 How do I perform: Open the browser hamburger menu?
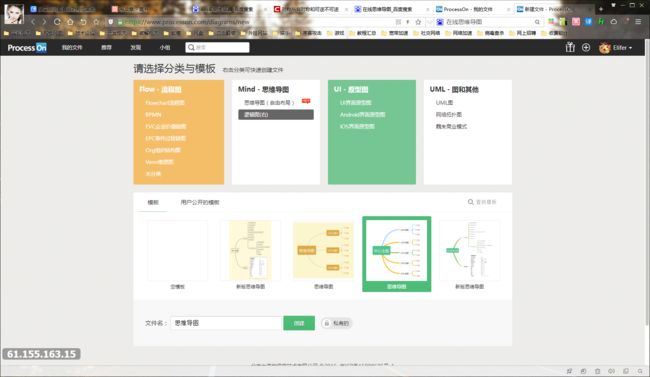[638, 22]
